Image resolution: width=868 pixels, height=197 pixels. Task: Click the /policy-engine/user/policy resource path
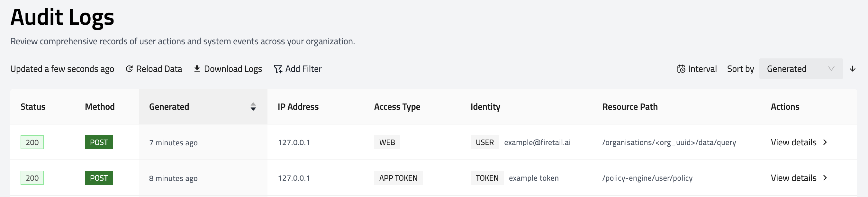coord(647,178)
